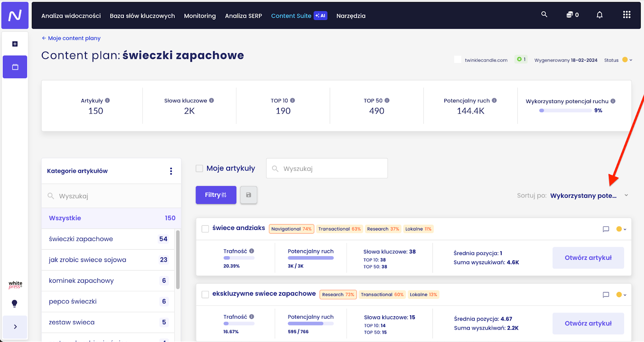This screenshot has height=342, width=644.
Task: Select świeczki zapachowe category
Action: (108, 239)
